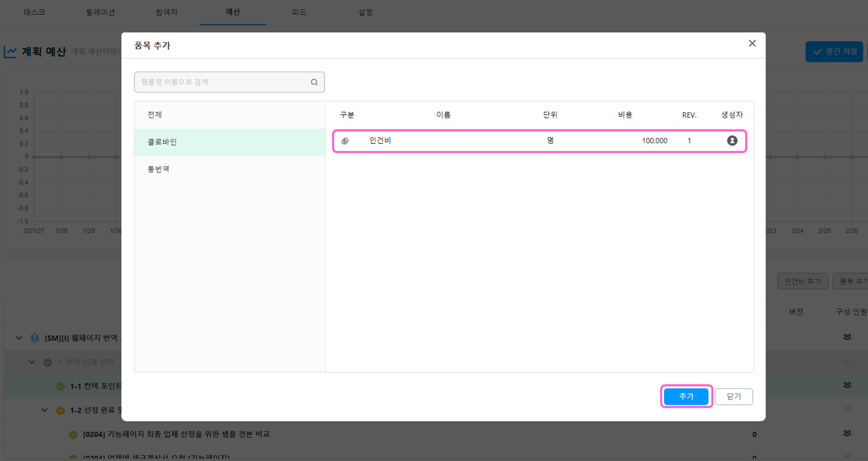The height and width of the screenshot is (461, 868).
Task: Click members icon in 1-1 컨텍 포인트 row
Action: (847, 385)
